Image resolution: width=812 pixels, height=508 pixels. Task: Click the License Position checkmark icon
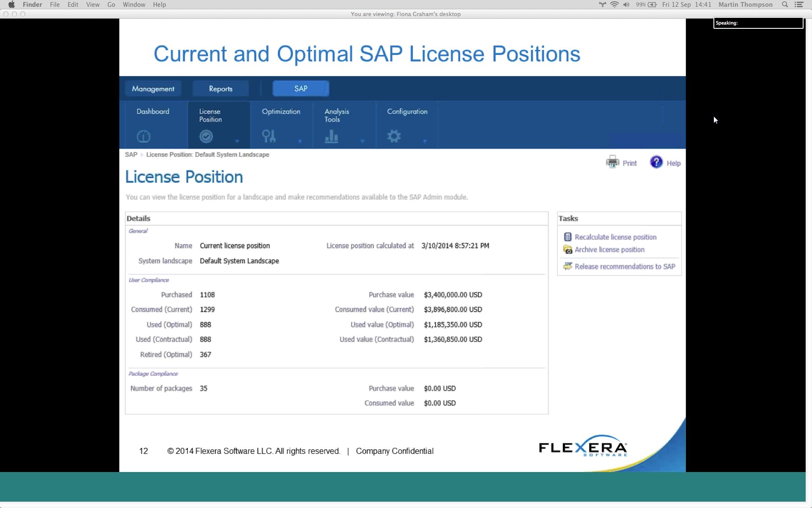206,136
